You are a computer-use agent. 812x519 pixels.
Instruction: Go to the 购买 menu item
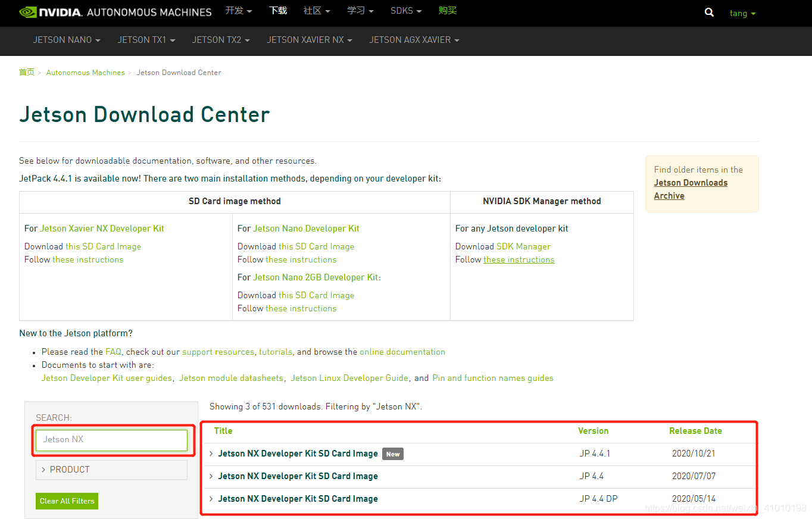(x=448, y=11)
